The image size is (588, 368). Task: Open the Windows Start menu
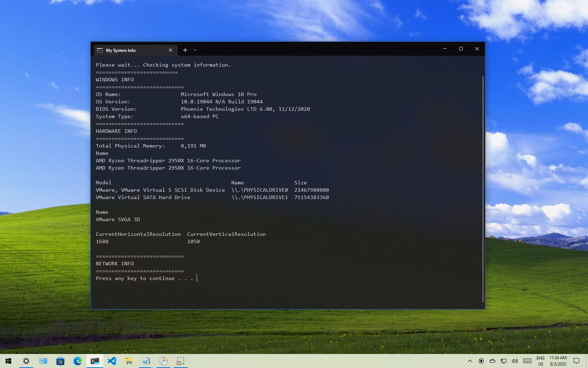coord(8,361)
